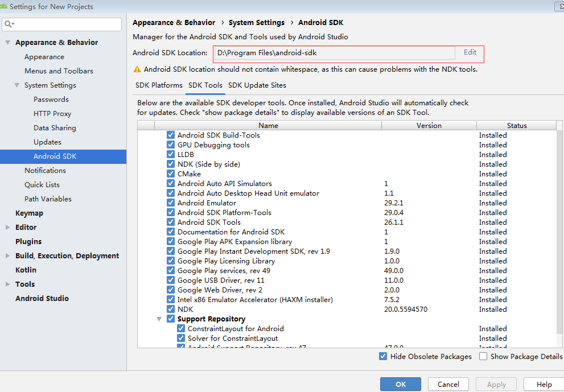
Task: Confirm with the OK button
Action: tap(400, 385)
